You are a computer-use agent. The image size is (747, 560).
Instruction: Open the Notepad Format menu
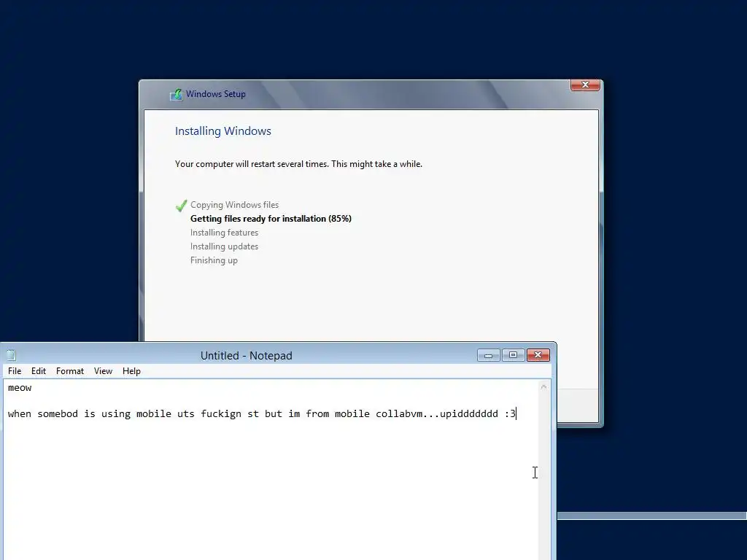[69, 371]
